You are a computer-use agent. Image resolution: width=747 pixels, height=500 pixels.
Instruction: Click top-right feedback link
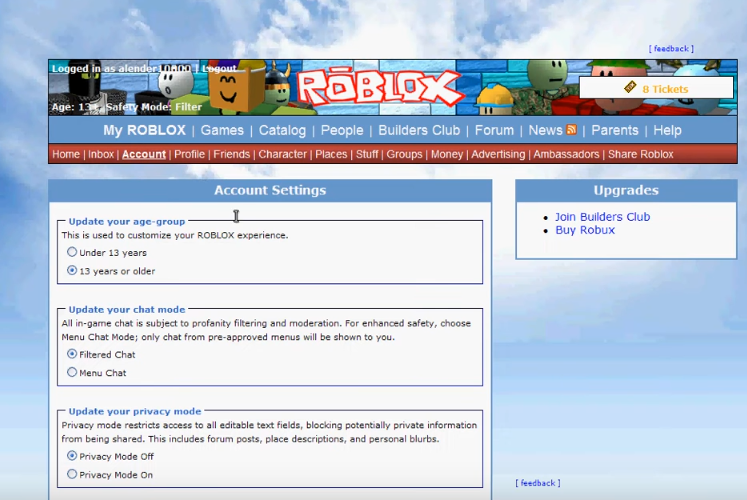(x=671, y=49)
